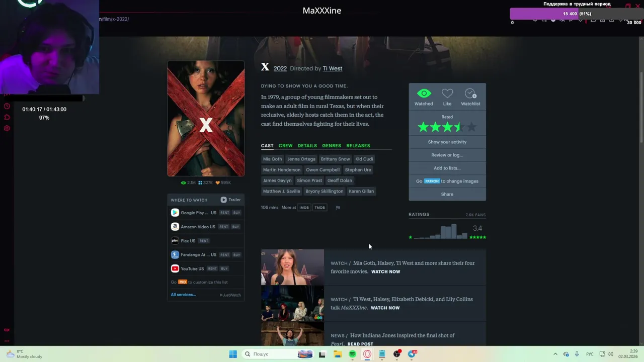Click RENT next to Plex US
This screenshot has height=362, width=644.
(204, 241)
